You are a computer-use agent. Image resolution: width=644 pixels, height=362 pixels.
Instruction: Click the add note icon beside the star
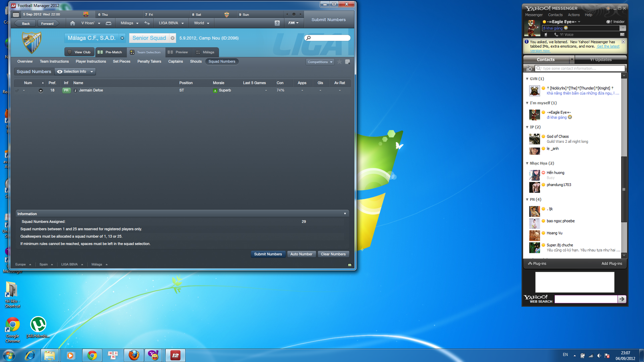pyautogui.click(x=347, y=62)
